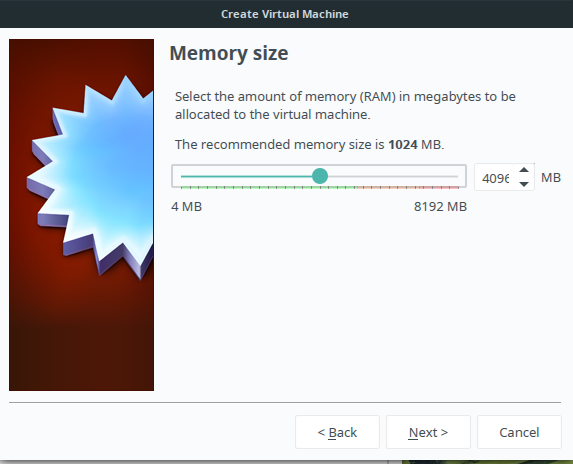Click the bold 1024 recommended value
The image size is (573, 464).
pos(403,145)
